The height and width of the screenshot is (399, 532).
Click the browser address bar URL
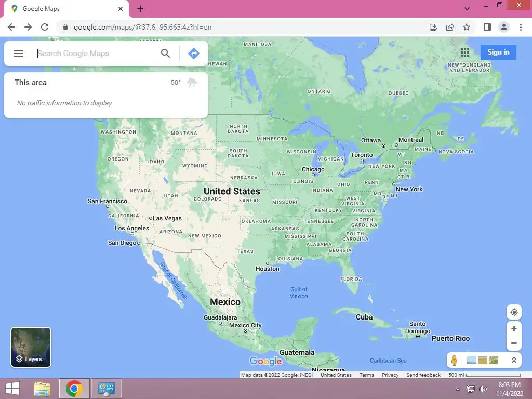(x=142, y=27)
